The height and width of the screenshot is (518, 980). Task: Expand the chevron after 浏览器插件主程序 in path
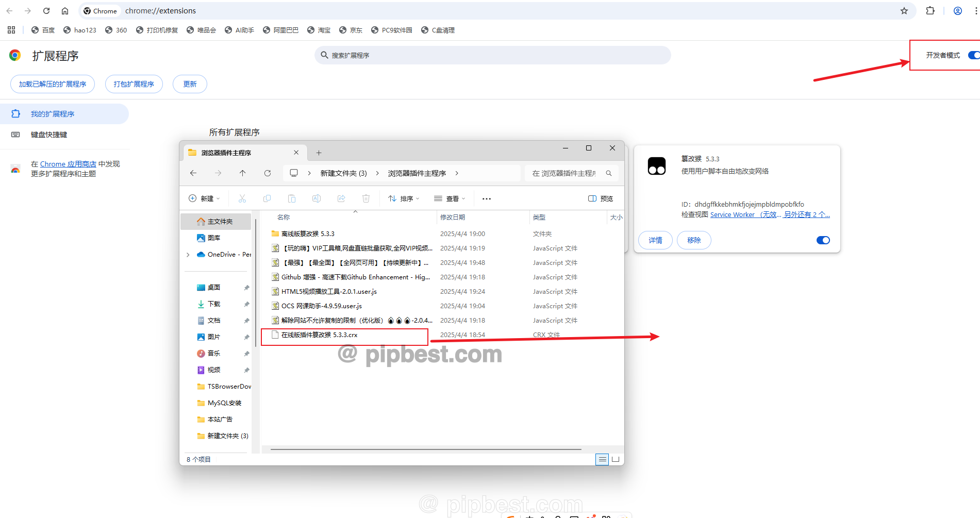(x=457, y=173)
